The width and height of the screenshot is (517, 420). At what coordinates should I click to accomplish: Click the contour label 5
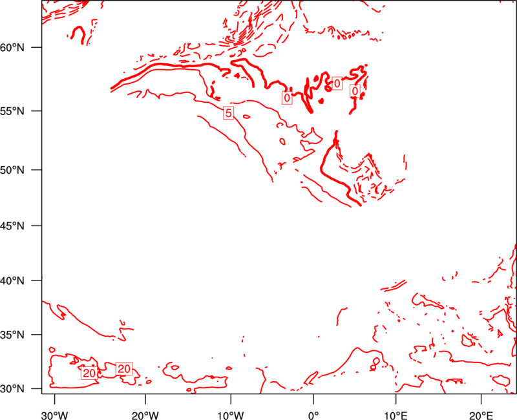(229, 113)
